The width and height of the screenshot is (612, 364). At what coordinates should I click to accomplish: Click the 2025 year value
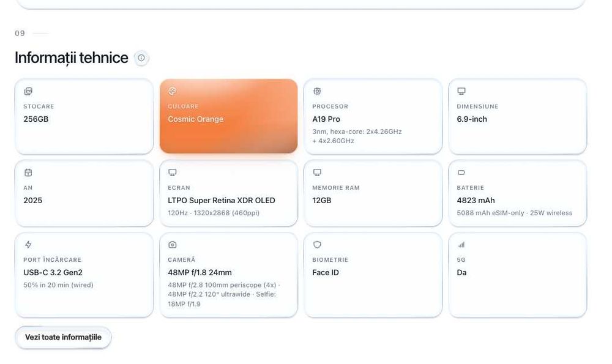point(33,201)
